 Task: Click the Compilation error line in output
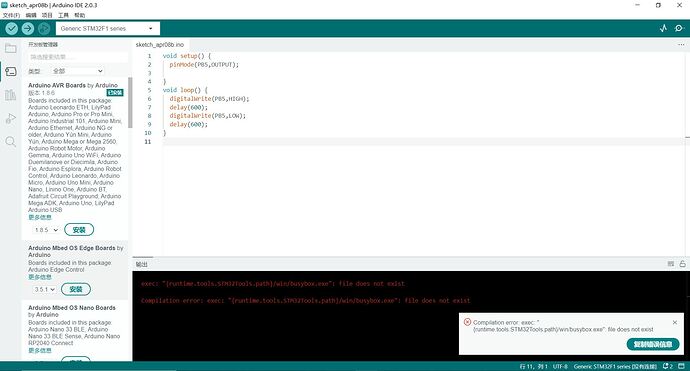[306, 301]
